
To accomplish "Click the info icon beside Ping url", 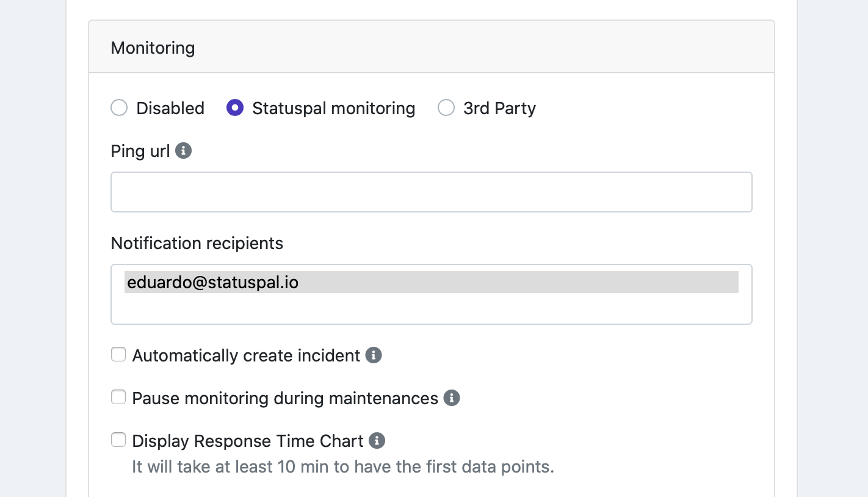I will (x=184, y=151).
